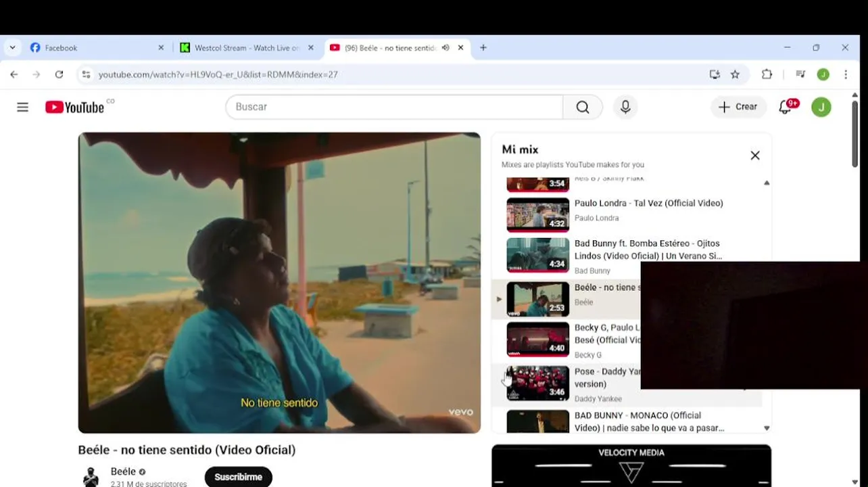
Task: Open the Chrome tab search dropdown arrow
Action: click(12, 47)
